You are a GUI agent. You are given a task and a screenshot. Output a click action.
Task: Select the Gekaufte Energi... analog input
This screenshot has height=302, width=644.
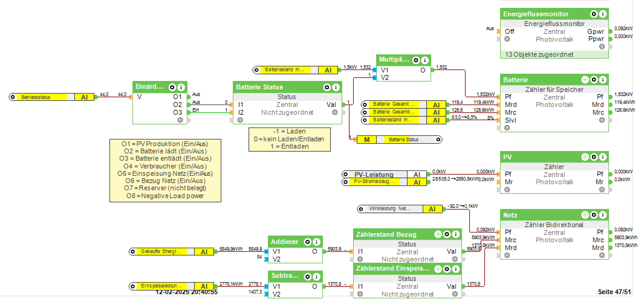click(171, 252)
